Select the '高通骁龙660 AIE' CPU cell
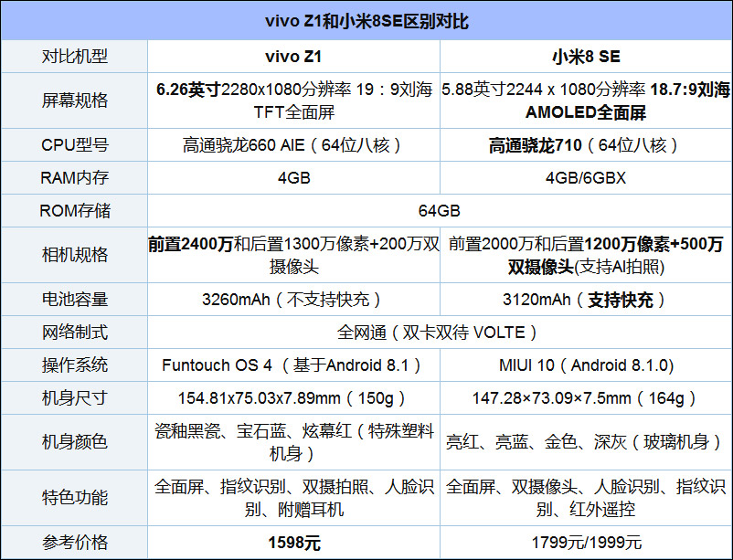Image resolution: width=733 pixels, height=560 pixels. pyautogui.click(x=293, y=145)
